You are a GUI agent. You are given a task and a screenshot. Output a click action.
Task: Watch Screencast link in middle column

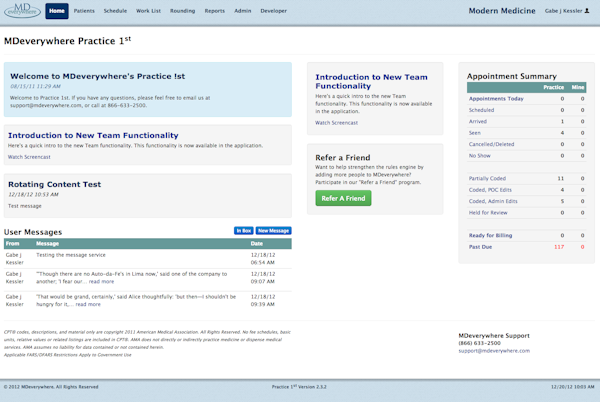[336, 123]
